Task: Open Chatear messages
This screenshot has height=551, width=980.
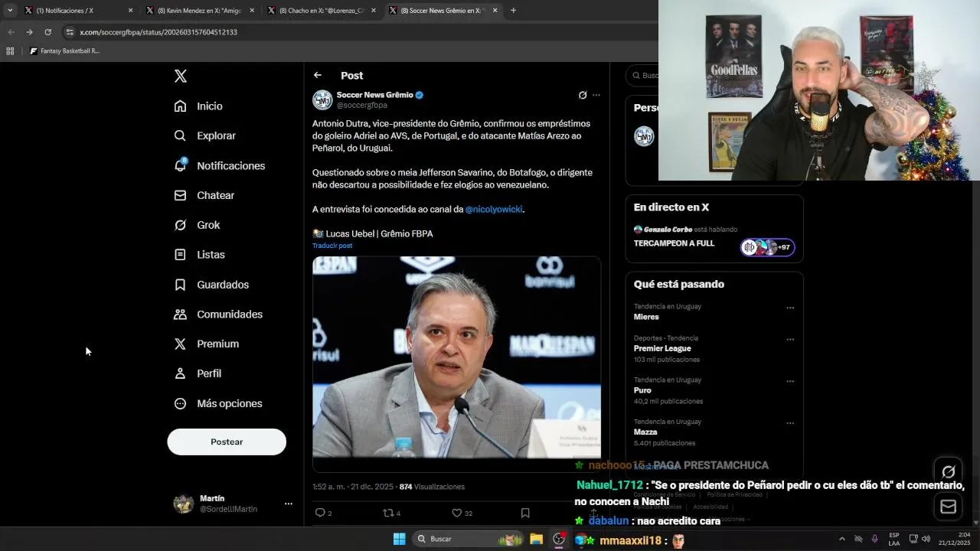Action: (204, 195)
